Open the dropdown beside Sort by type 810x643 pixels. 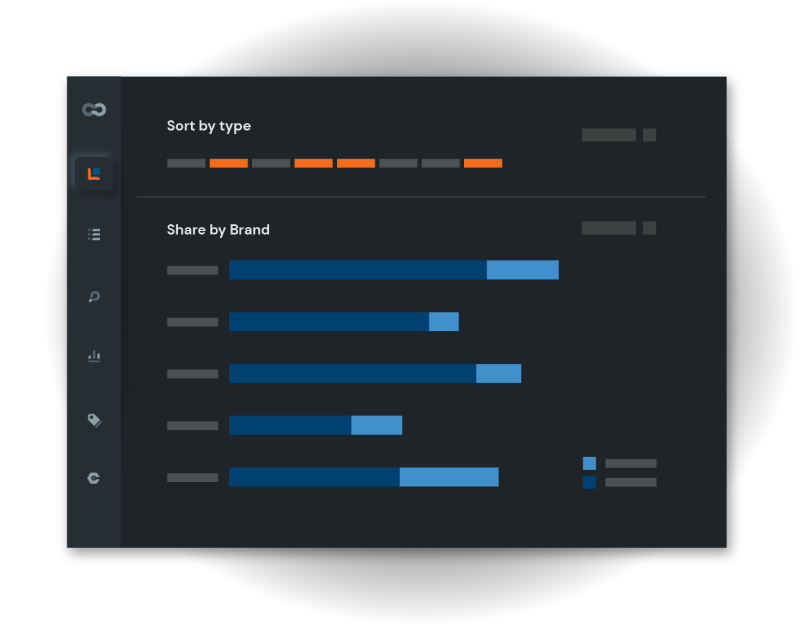tap(609, 135)
